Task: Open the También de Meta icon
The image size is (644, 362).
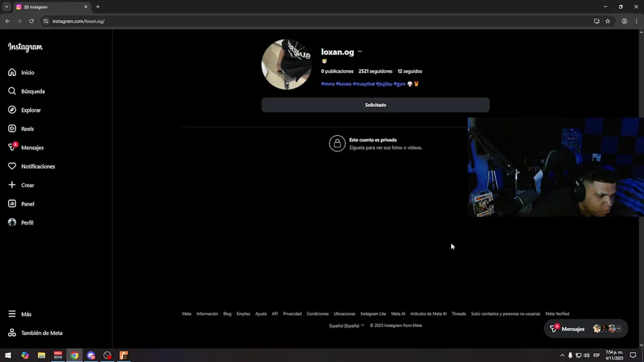Action: 12,333
